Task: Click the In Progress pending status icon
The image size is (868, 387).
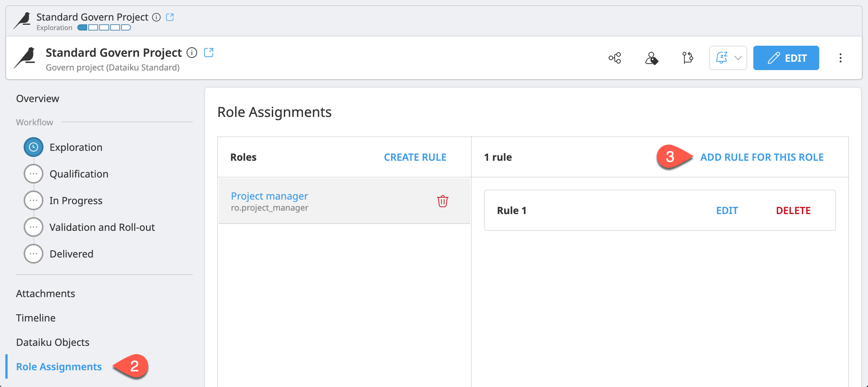Action: [x=34, y=200]
